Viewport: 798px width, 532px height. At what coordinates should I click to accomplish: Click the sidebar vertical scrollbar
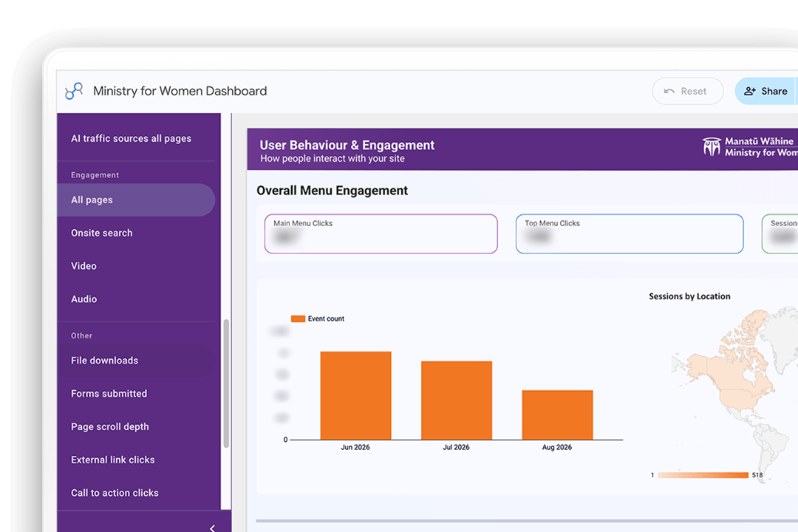point(226,383)
